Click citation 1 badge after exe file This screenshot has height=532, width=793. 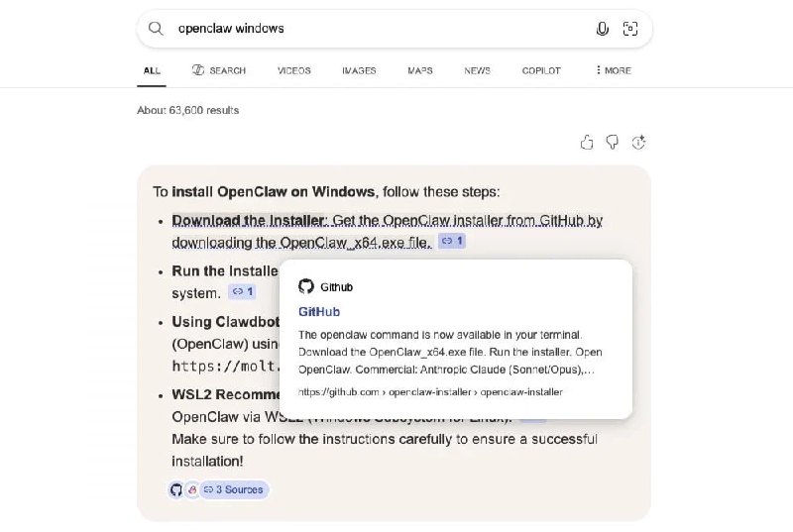point(452,241)
